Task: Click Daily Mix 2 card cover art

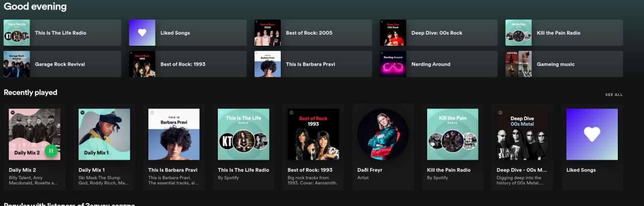Action: point(35,134)
